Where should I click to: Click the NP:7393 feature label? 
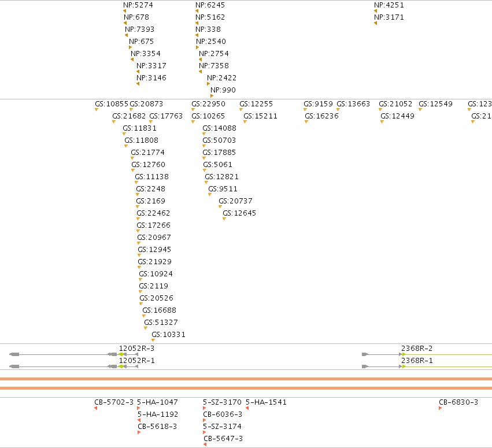point(140,29)
